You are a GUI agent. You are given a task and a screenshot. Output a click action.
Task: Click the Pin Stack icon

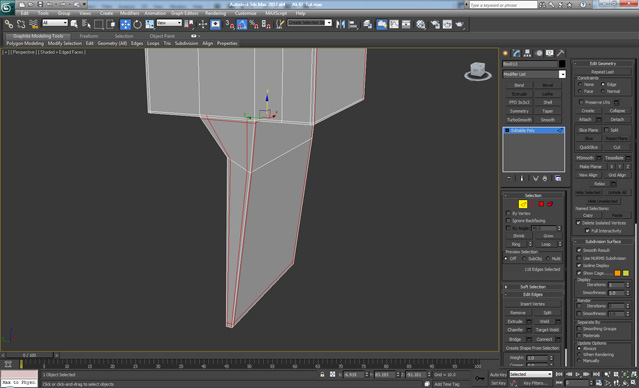509,179
